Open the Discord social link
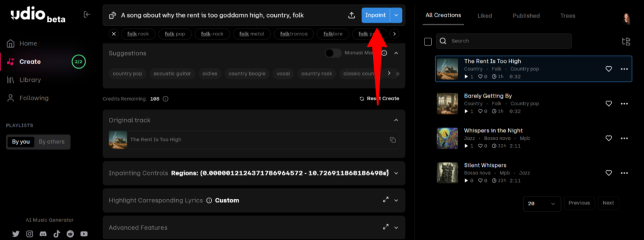 click(43, 234)
